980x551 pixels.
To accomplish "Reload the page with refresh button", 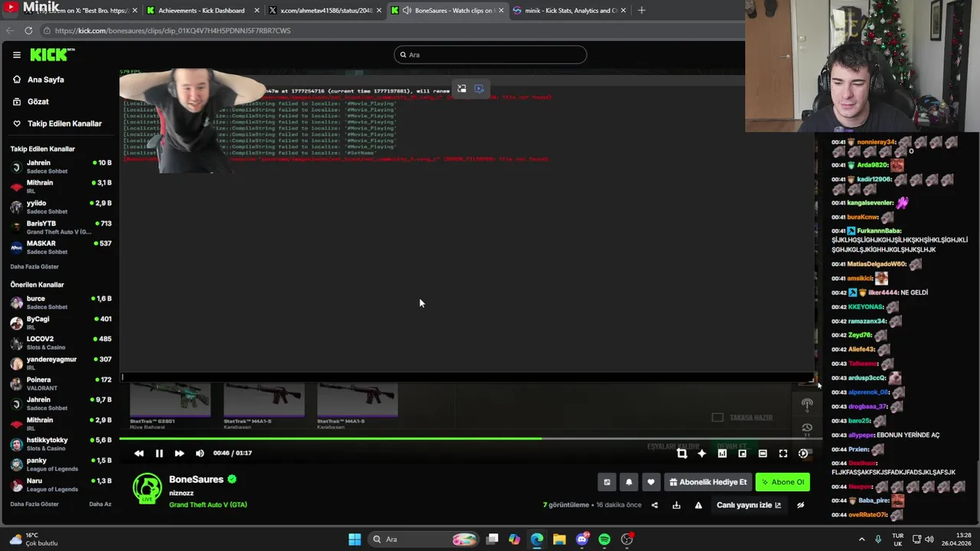I will 28,31.
